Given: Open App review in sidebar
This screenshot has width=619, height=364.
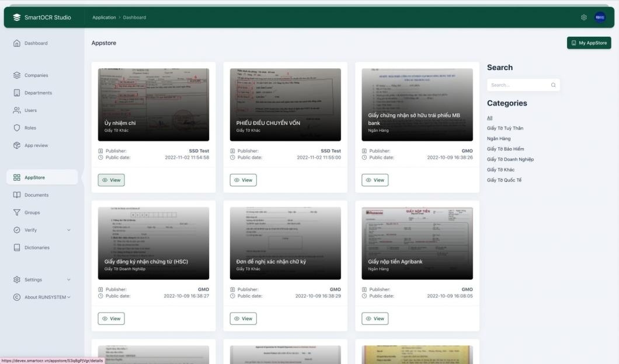Looking at the screenshot, I should [x=36, y=145].
